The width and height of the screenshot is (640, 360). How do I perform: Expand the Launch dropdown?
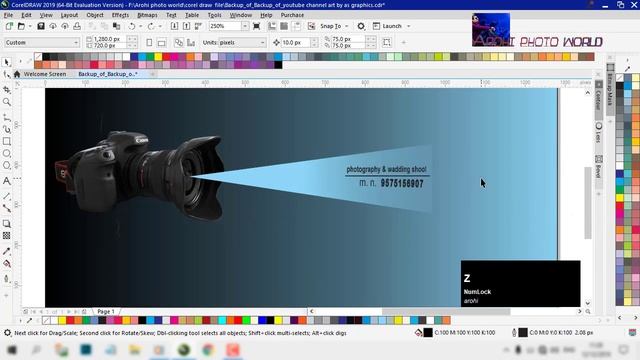click(x=409, y=26)
